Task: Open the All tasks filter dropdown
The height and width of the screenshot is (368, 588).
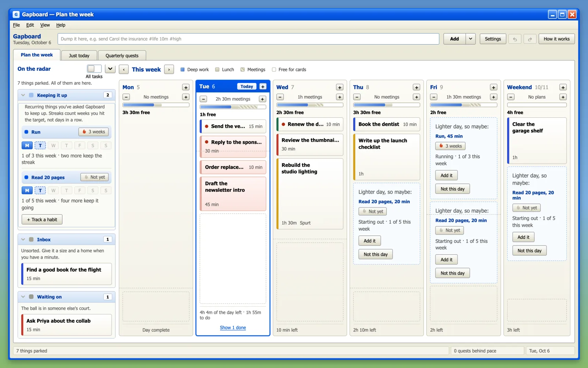Action: (x=110, y=69)
